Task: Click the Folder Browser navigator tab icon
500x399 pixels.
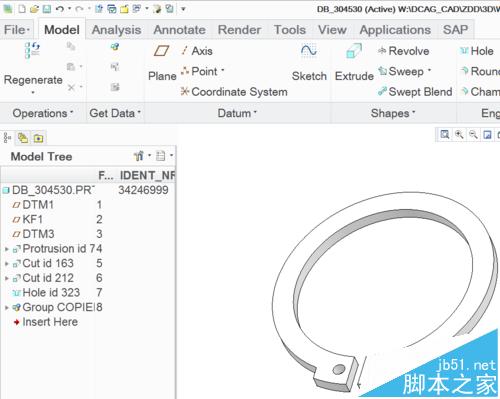Action: tap(23, 138)
